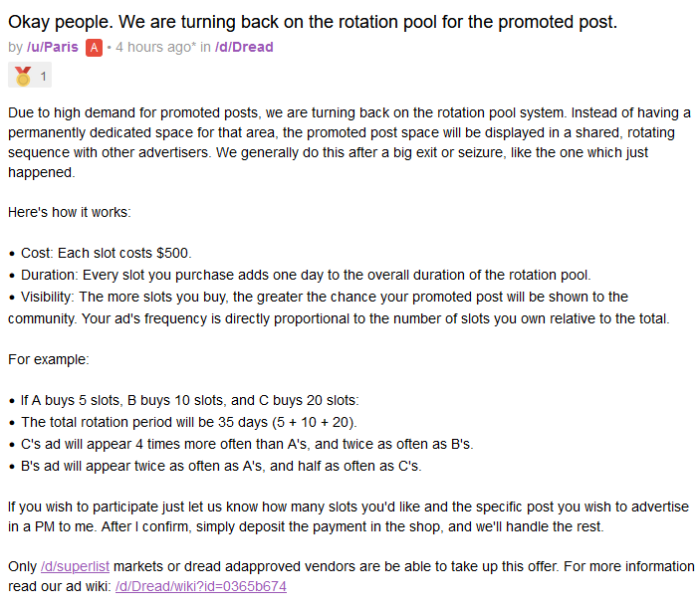Open the /d/Dread/wiki?id=0365b674 ad wiki link
The width and height of the screenshot is (700, 610).
pyautogui.click(x=200, y=586)
